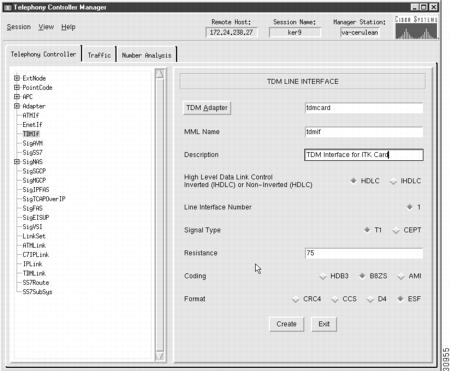Choose HDB3 coding
This screenshot has width=451, height=371.
[x=323, y=276]
